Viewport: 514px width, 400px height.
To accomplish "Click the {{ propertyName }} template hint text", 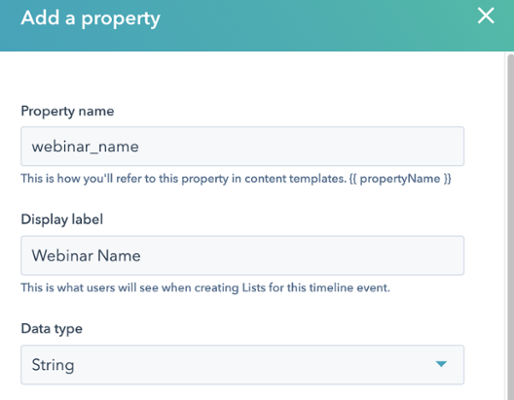I will [400, 179].
